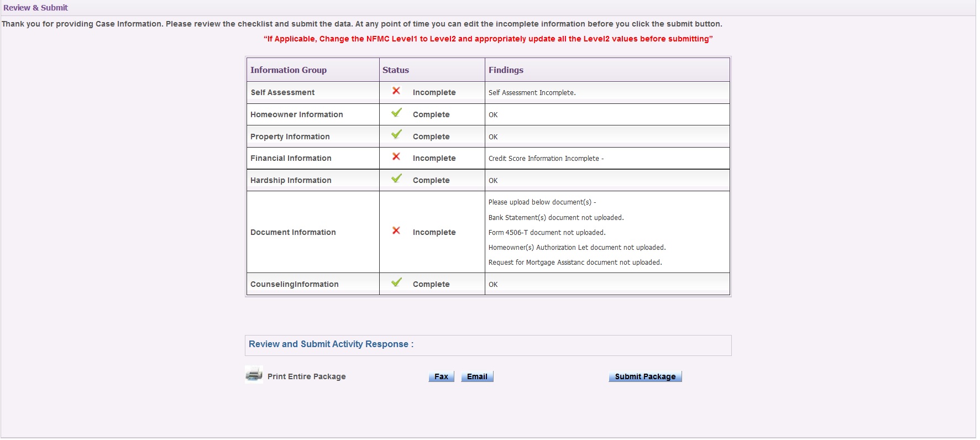
Task: Click the Status column header
Action: [396, 70]
